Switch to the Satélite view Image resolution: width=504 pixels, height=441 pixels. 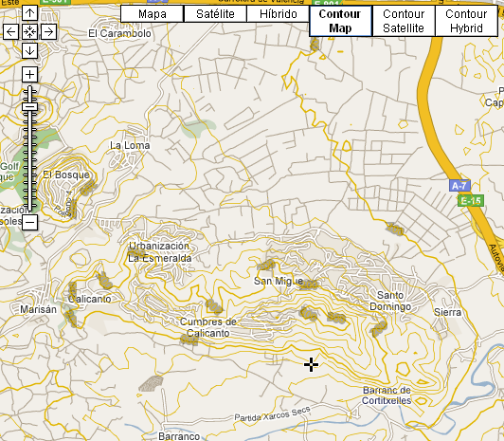coord(215,14)
